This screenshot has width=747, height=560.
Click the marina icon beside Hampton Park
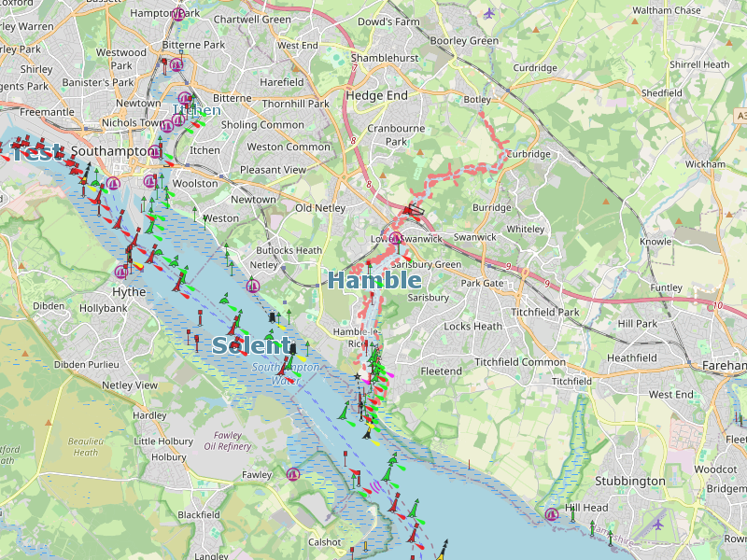click(x=178, y=13)
